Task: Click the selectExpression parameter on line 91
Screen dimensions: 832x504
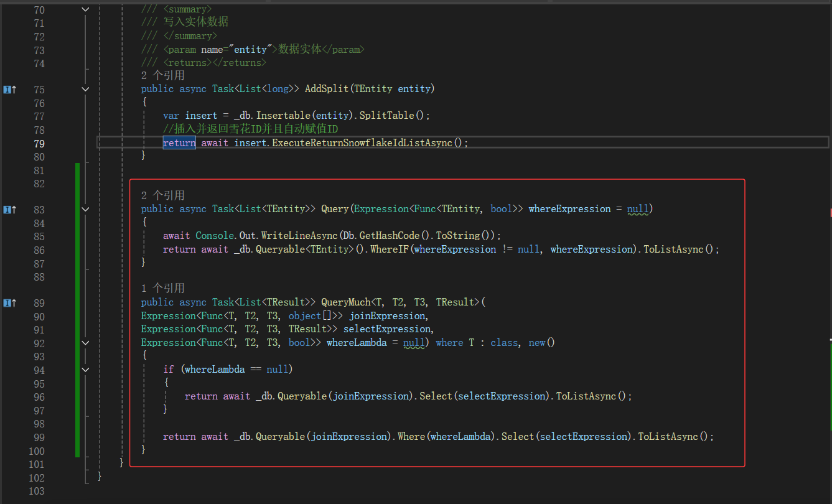Action: coord(386,329)
